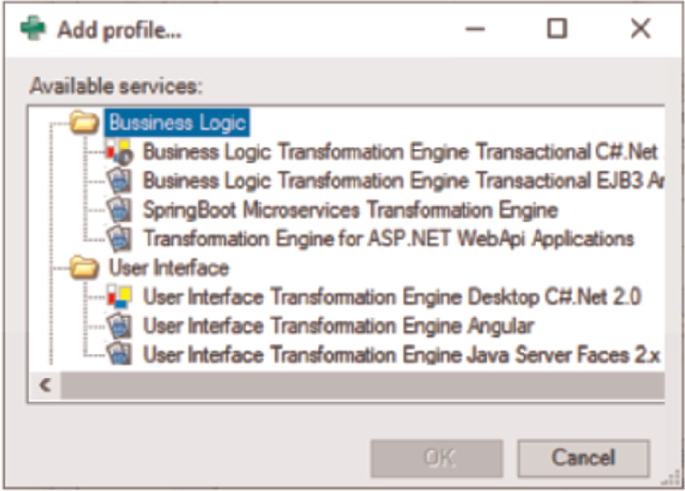Click icon beside Business Logic Transactional C#.Net
Viewport: 685px width, 491px height.
pyautogui.click(x=120, y=152)
